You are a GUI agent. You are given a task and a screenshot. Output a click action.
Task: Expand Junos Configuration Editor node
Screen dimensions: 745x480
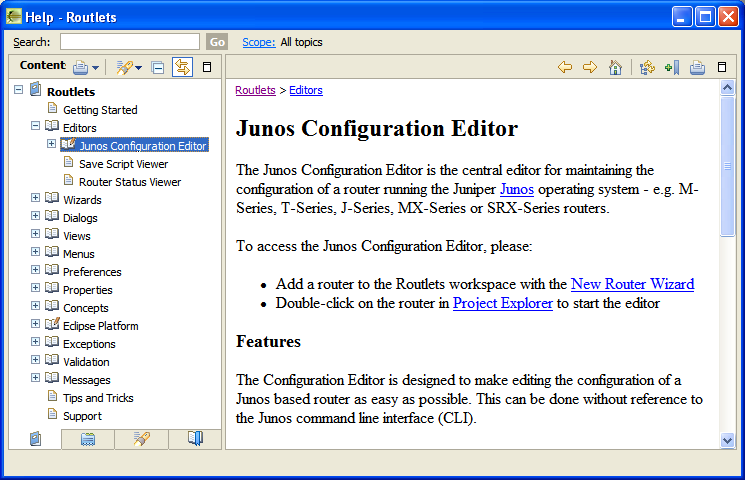pyautogui.click(x=51, y=144)
